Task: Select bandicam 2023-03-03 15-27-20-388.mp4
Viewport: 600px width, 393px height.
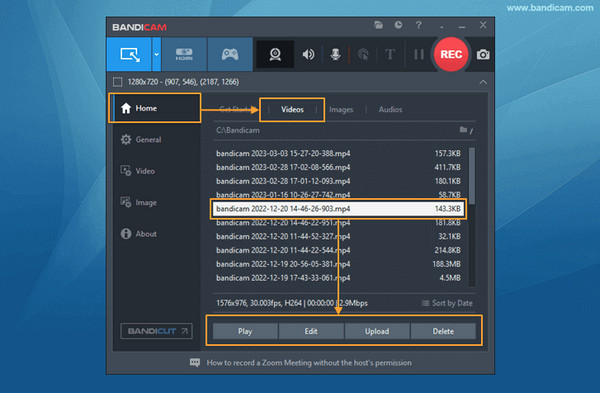Action: [338, 153]
